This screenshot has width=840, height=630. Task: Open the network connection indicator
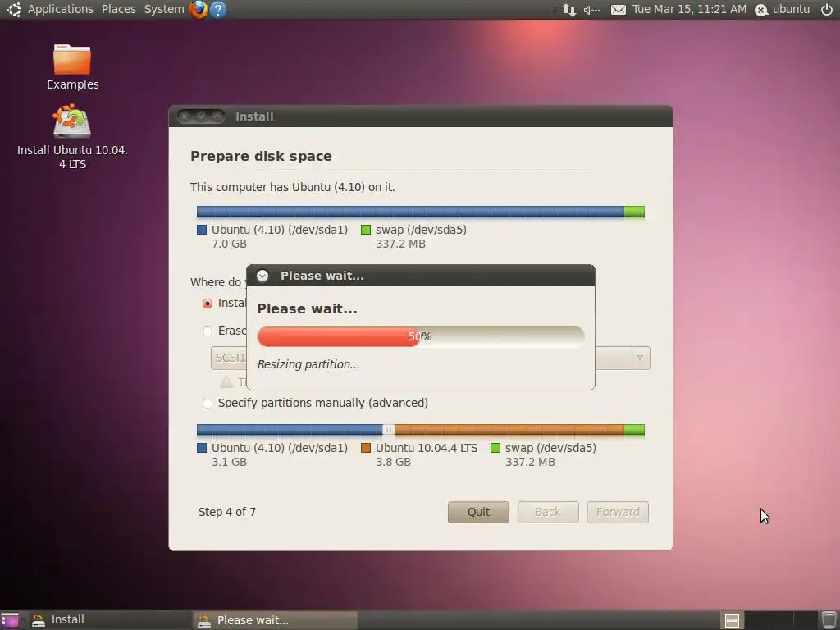[x=569, y=10]
